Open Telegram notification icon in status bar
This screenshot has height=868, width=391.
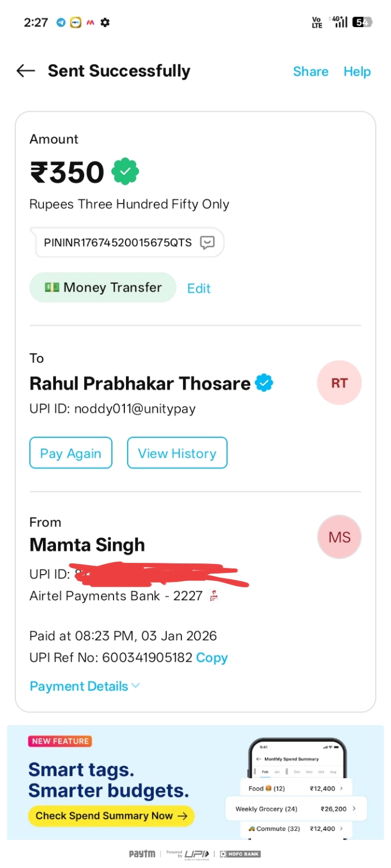[x=61, y=23]
